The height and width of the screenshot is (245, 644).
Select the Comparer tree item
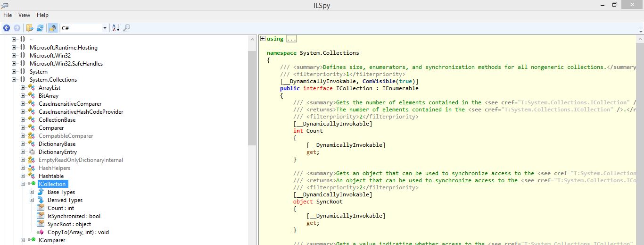[51, 127]
